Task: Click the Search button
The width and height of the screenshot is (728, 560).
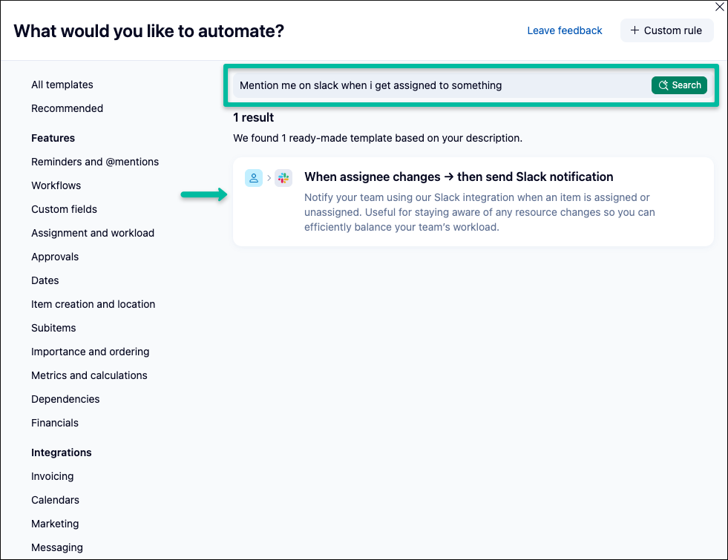Action: 679,85
